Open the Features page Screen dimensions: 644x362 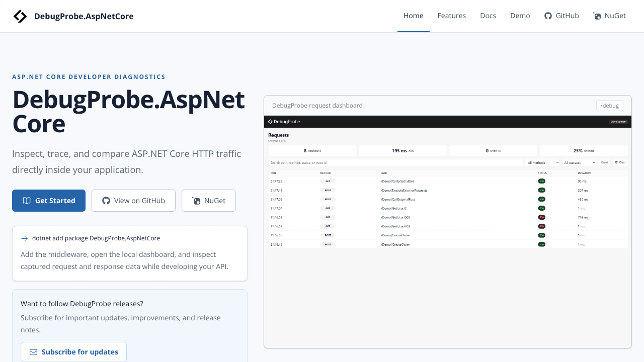click(x=451, y=16)
